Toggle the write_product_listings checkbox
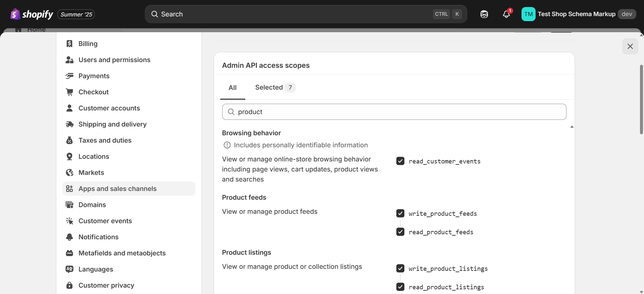This screenshot has height=294, width=644. pyautogui.click(x=400, y=268)
